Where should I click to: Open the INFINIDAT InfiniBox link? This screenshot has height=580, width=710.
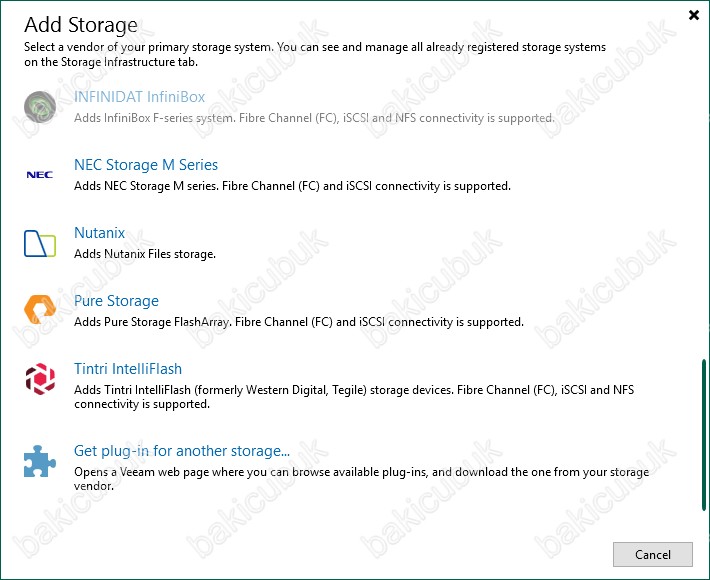tap(139, 96)
